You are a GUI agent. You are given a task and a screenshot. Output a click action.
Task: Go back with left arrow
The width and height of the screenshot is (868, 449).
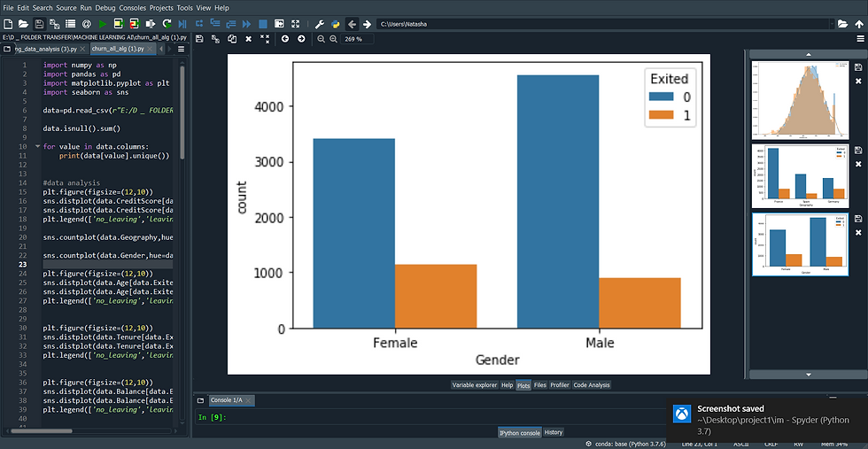[x=352, y=24]
